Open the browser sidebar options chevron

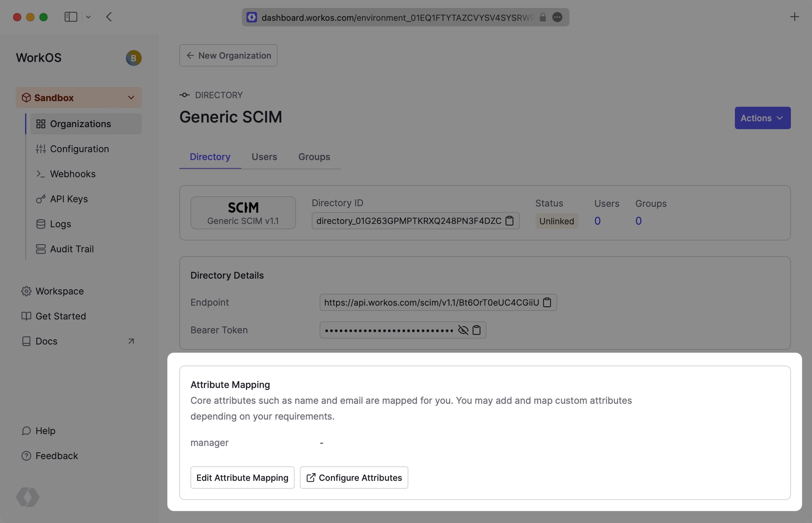(x=88, y=17)
